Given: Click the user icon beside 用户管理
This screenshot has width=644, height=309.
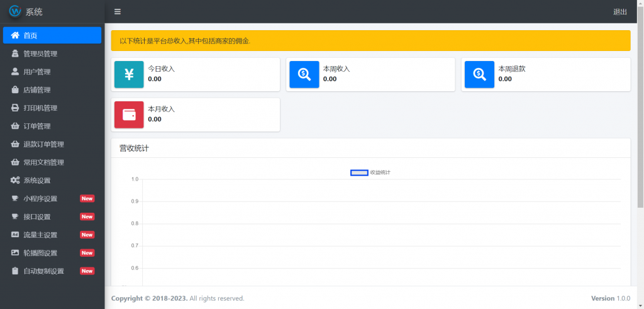Looking at the screenshot, I should (15, 72).
